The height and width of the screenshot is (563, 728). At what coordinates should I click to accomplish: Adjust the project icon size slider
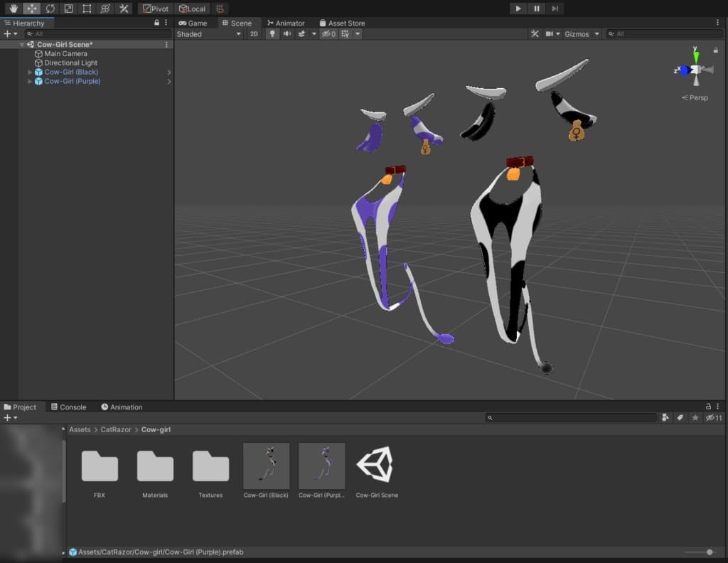tap(709, 552)
